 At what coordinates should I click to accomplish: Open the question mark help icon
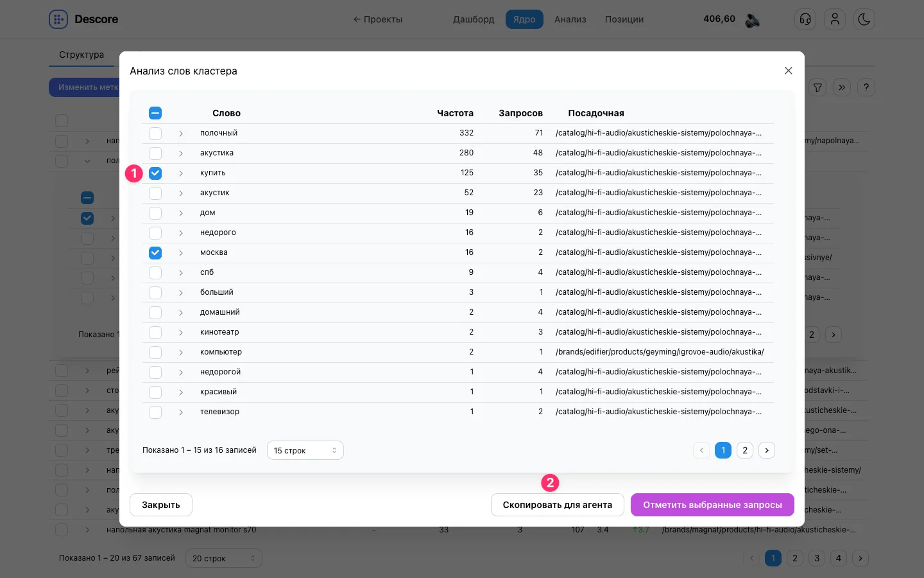(866, 87)
